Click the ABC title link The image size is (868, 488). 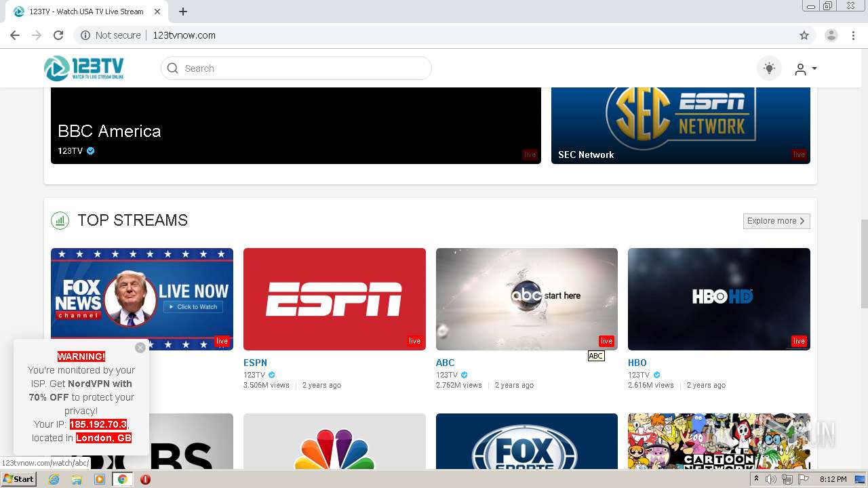445,363
